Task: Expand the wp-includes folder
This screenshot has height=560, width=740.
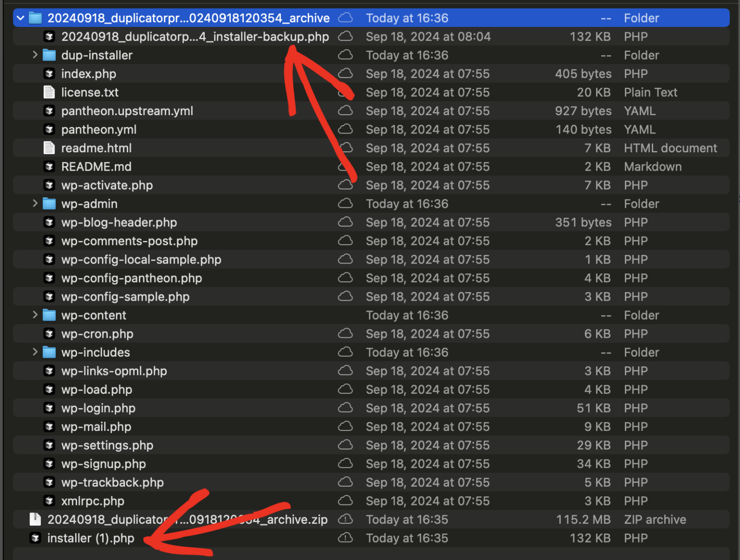Action: [x=35, y=352]
